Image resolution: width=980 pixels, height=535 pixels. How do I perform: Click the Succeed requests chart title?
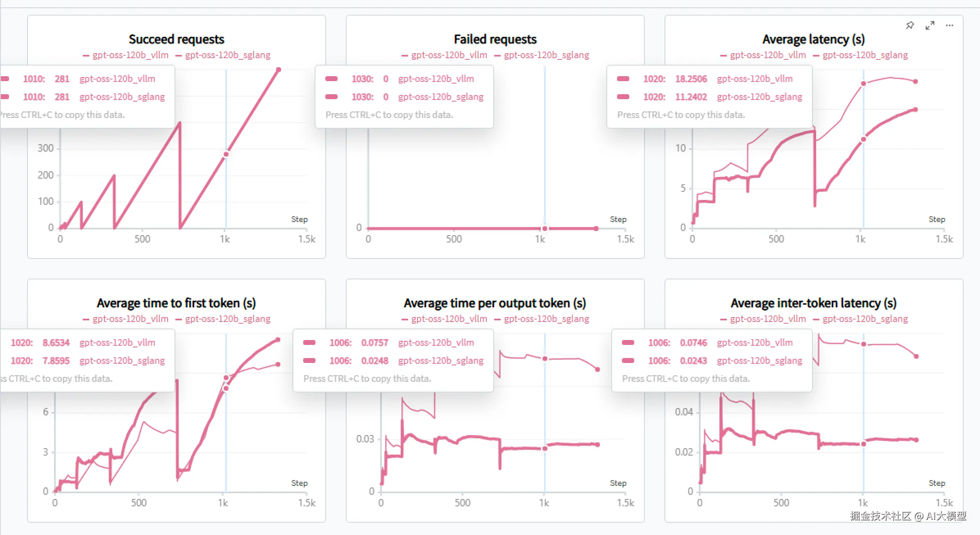click(x=177, y=39)
